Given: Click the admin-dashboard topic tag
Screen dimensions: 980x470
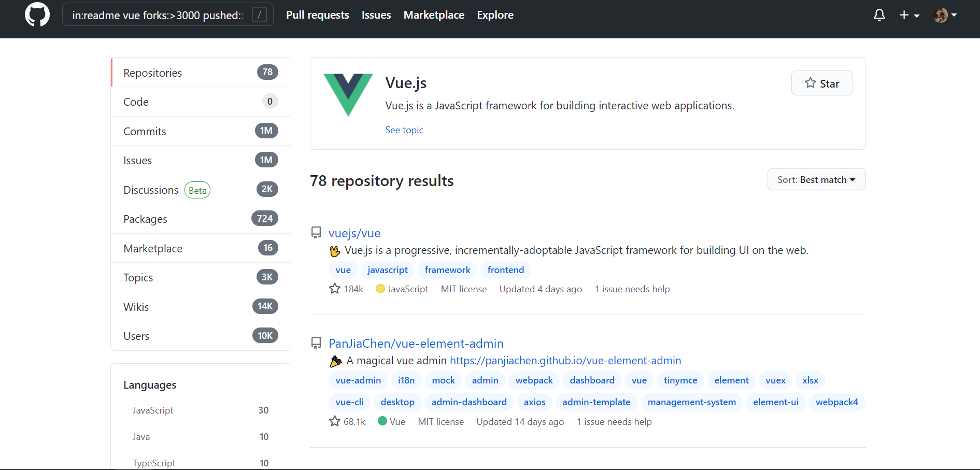Looking at the screenshot, I should (469, 402).
